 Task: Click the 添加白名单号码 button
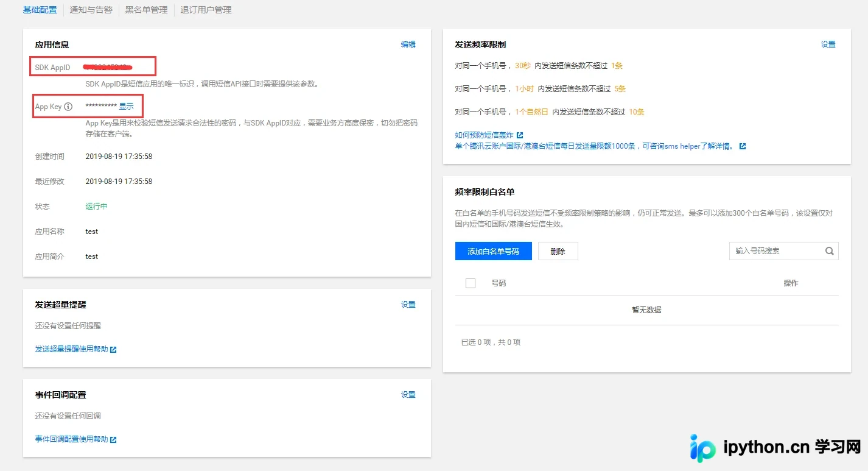click(494, 251)
